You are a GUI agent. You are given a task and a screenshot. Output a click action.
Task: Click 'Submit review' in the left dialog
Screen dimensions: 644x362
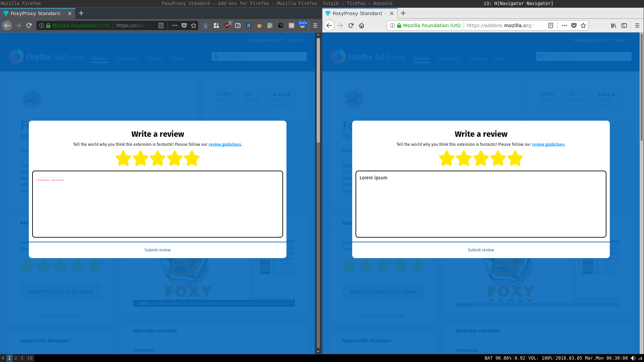tap(158, 250)
